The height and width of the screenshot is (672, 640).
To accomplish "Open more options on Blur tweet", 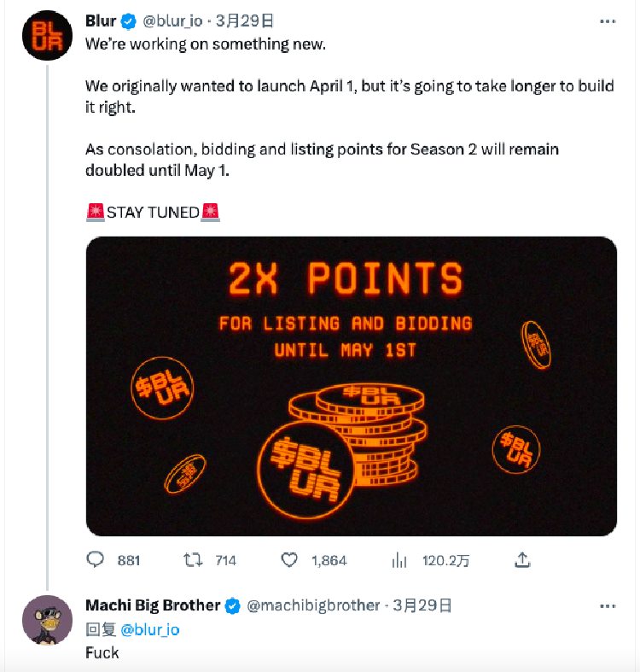I will pyautogui.click(x=607, y=21).
